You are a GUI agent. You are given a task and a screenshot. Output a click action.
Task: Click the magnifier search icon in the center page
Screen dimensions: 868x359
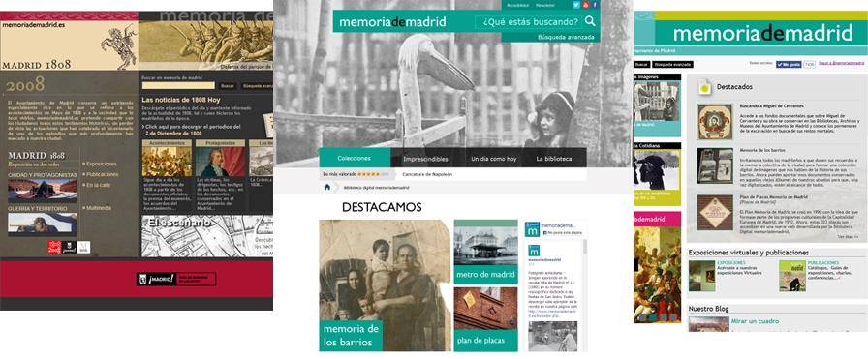(591, 21)
